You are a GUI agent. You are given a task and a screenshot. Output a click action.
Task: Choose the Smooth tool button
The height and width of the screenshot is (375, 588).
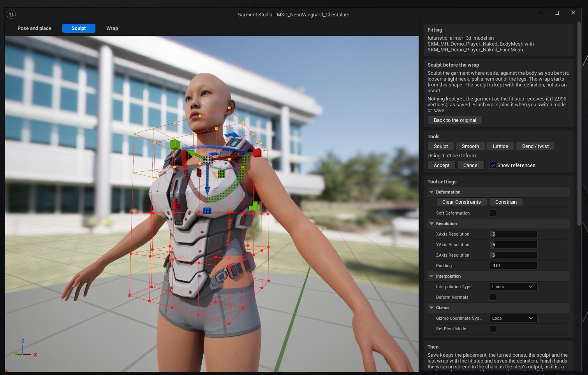(x=470, y=146)
